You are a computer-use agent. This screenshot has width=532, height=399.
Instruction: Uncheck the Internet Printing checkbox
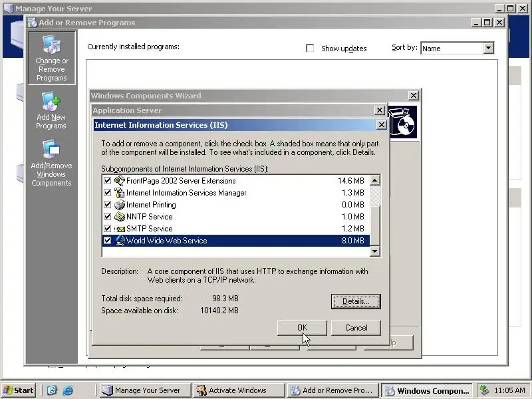click(107, 205)
